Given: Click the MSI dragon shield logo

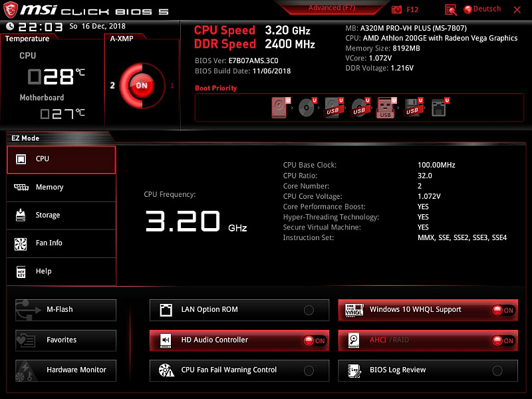Looking at the screenshot, I should point(10,10).
